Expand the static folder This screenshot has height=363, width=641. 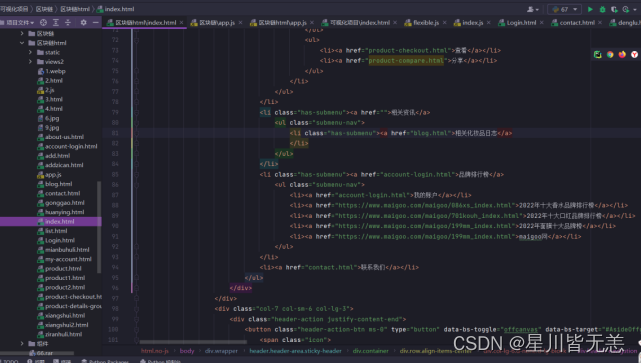tap(30, 52)
